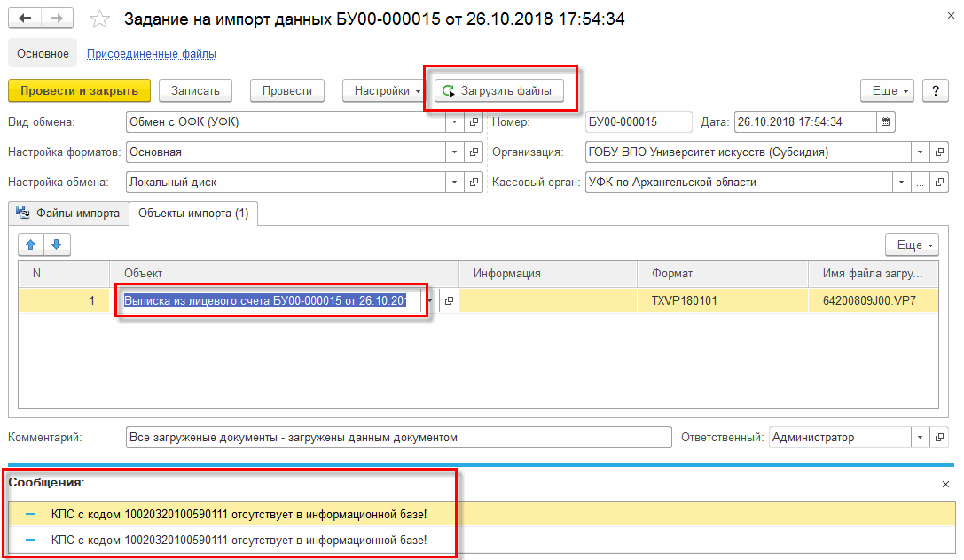
Task: Open the Настройка обмена linked item icon
Action: point(474,182)
